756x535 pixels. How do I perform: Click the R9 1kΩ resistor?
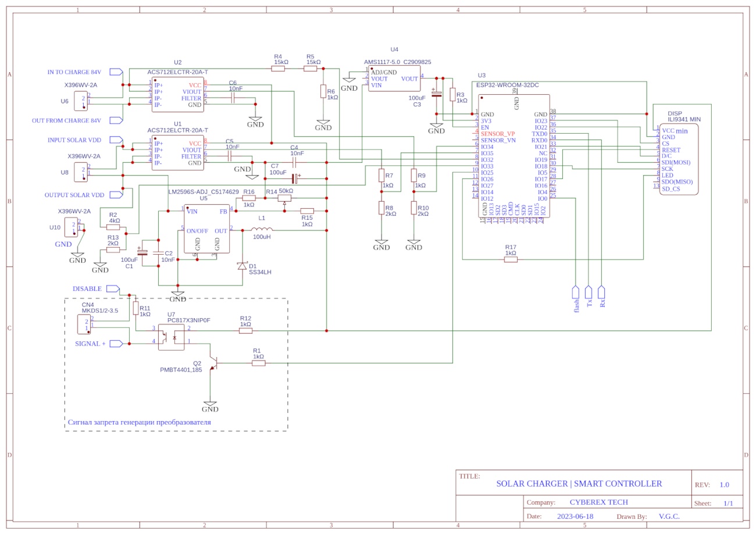414,175
